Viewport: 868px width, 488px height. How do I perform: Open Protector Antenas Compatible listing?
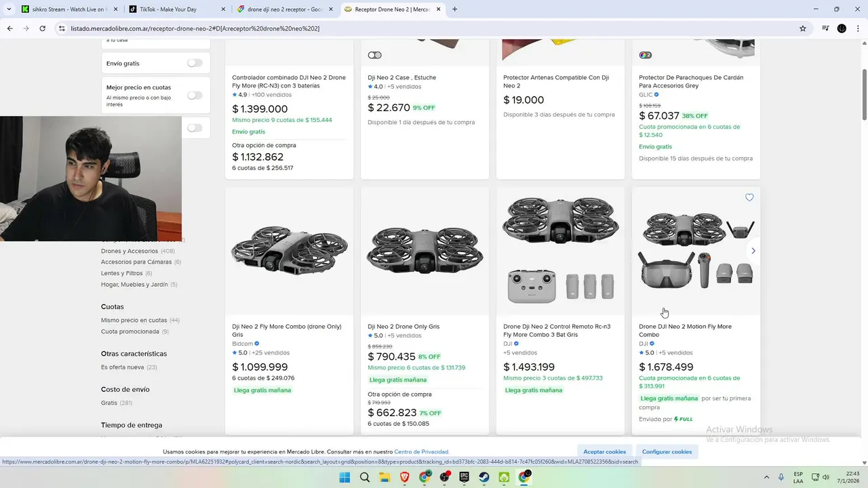tap(556, 81)
